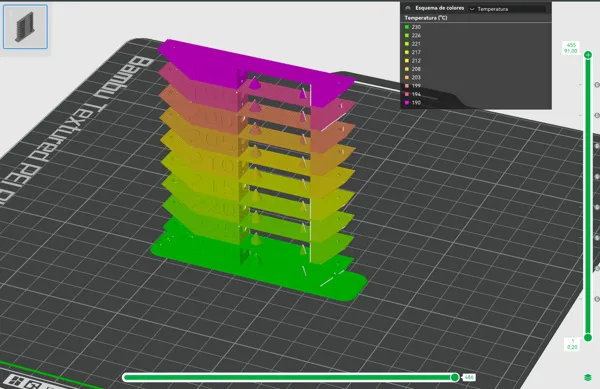
Task: Click the Temperatura (°C) legend header
Action: click(426, 18)
